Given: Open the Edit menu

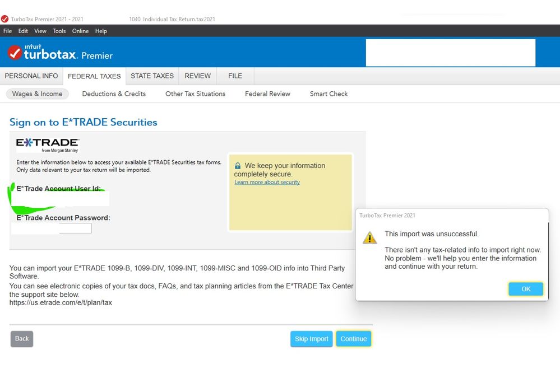Looking at the screenshot, I should [x=23, y=31].
